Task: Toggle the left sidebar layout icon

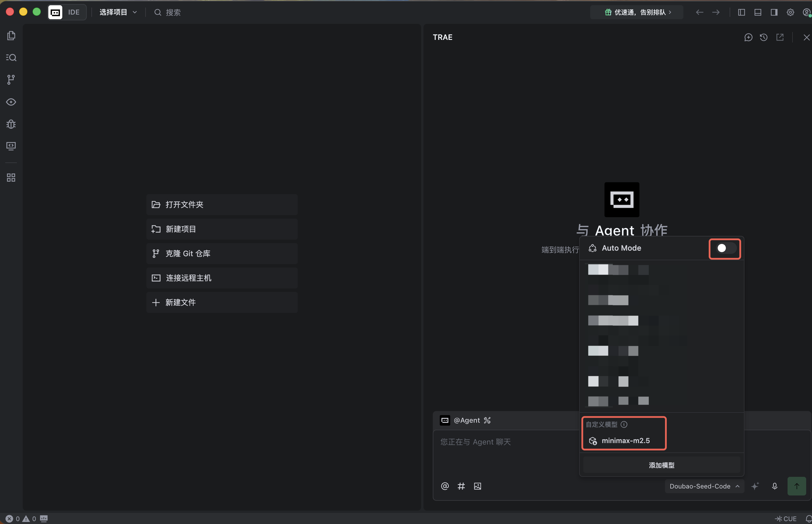Action: (x=742, y=12)
